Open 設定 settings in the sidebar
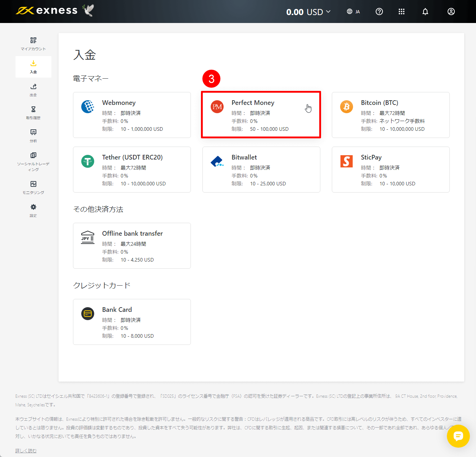This screenshot has height=457, width=476. (x=33, y=211)
